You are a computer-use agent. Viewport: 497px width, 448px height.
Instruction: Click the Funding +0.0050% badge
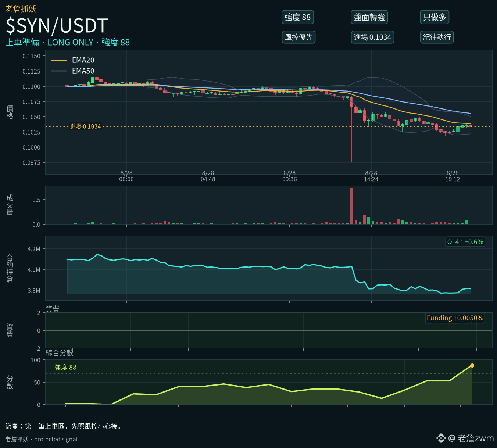[455, 318]
